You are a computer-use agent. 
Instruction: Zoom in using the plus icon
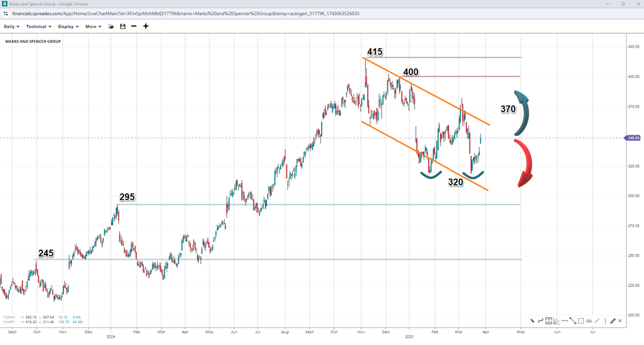point(146,26)
